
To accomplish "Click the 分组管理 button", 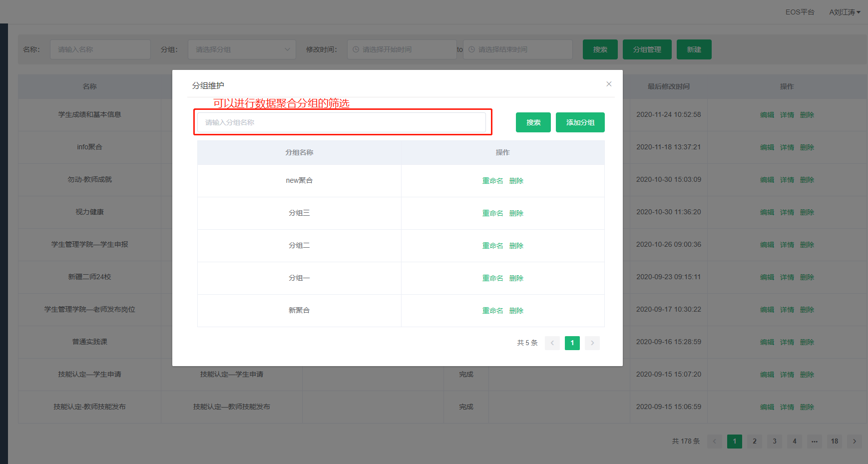I will 647,49.
